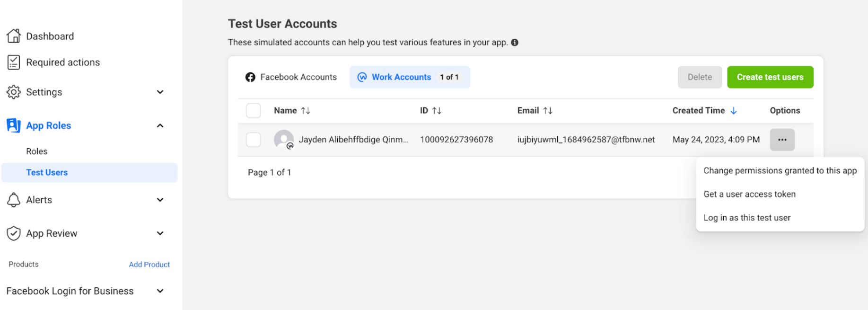Toggle the select-all checkbox in table header

click(x=254, y=111)
